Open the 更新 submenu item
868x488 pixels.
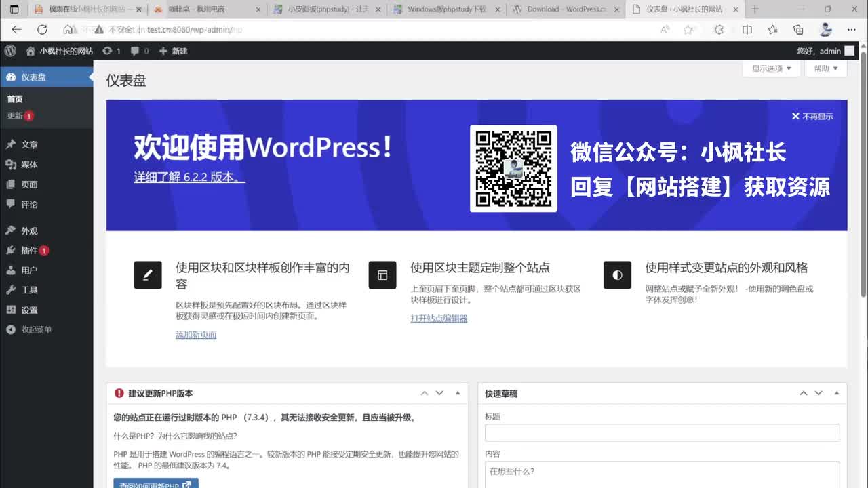coord(20,116)
